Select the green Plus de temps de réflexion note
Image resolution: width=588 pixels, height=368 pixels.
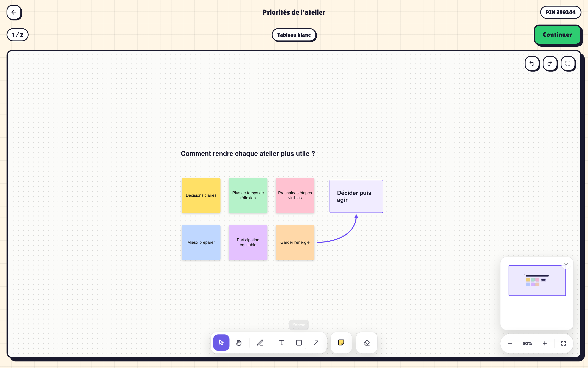pyautogui.click(x=248, y=195)
